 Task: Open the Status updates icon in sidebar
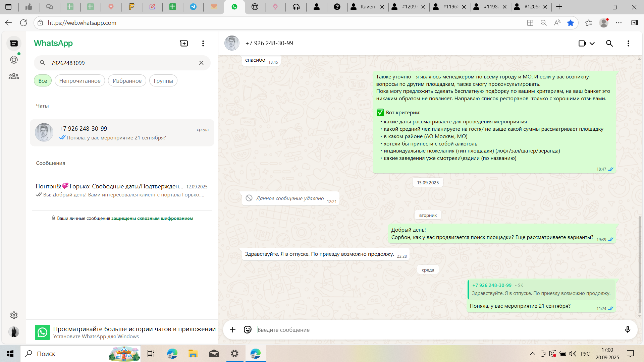(14, 60)
